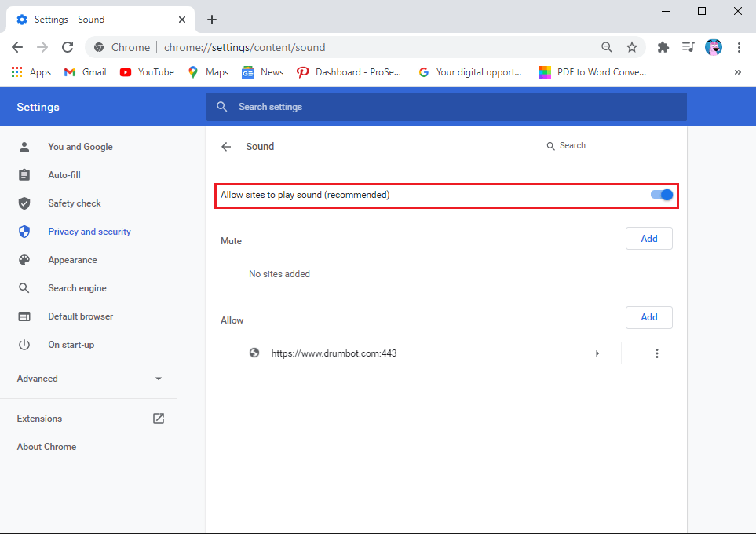Open the Extensions puzzle icon
This screenshot has width=756, height=534.
663,47
